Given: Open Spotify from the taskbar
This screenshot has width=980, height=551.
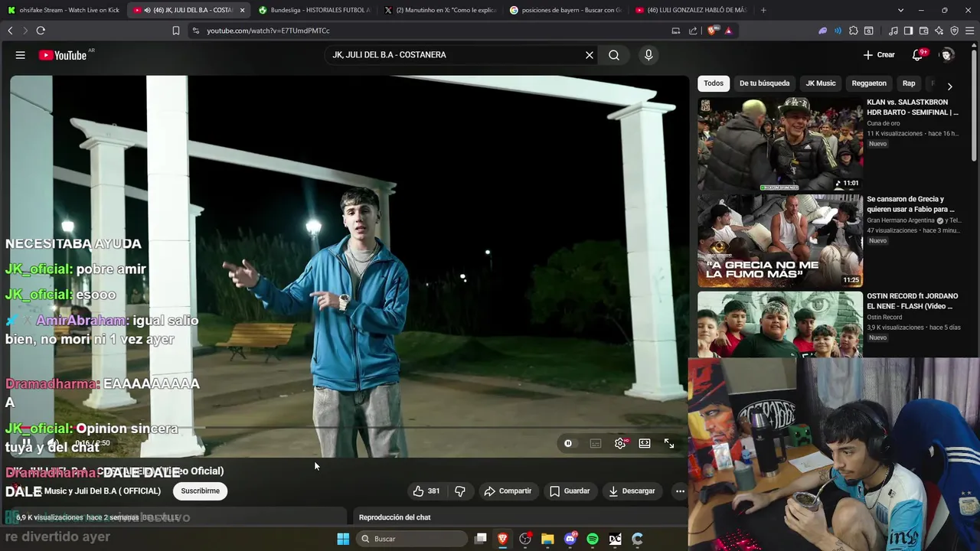Looking at the screenshot, I should tap(592, 539).
